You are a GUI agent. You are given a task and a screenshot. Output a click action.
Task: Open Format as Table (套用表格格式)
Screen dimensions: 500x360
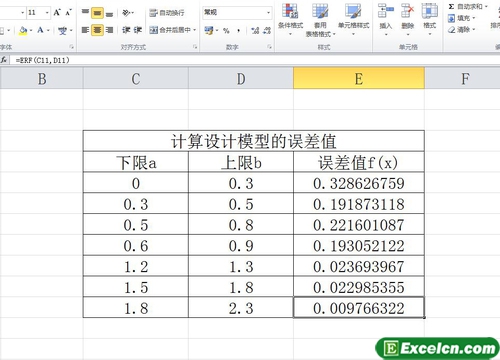[320, 20]
